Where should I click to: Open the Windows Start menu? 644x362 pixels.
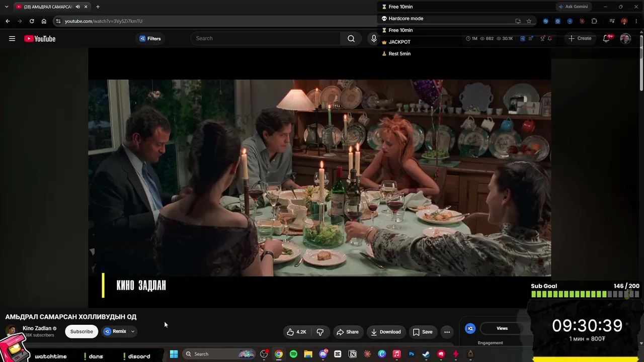pos(174,354)
